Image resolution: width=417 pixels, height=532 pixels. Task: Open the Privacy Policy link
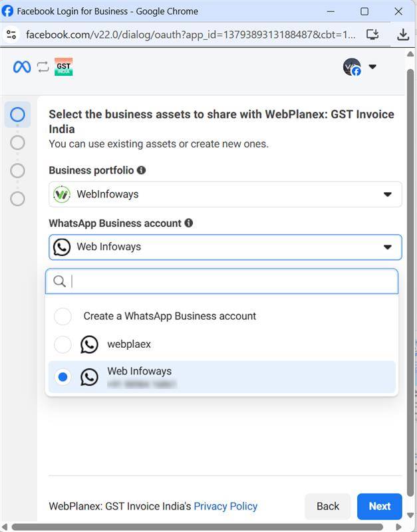225,506
